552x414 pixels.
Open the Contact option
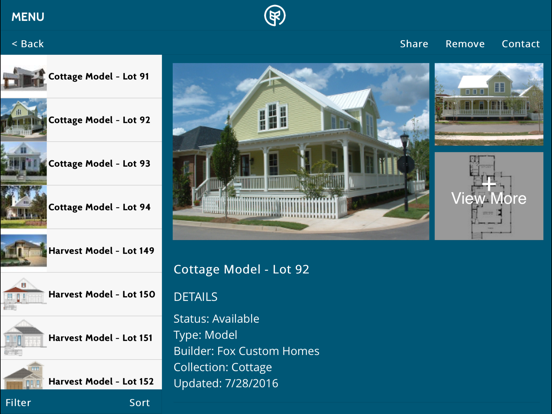(520, 44)
